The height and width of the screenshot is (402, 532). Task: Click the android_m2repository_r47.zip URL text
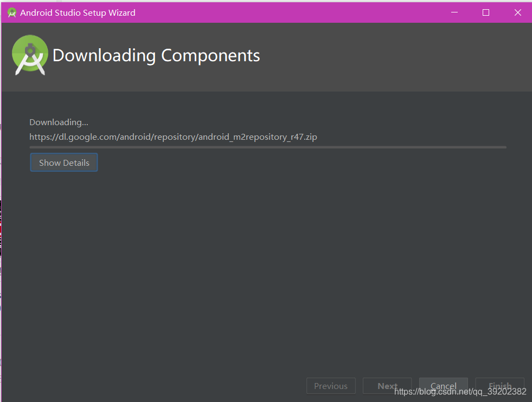click(x=173, y=137)
